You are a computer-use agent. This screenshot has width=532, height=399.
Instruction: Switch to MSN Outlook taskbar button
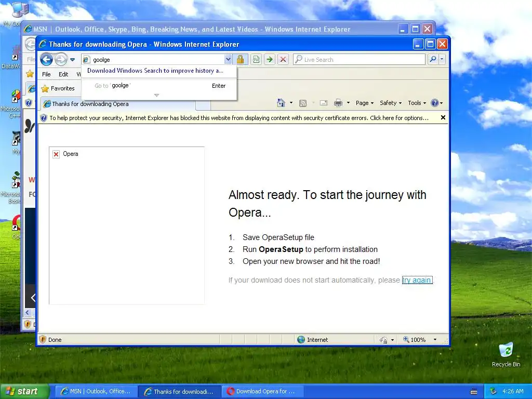point(96,391)
